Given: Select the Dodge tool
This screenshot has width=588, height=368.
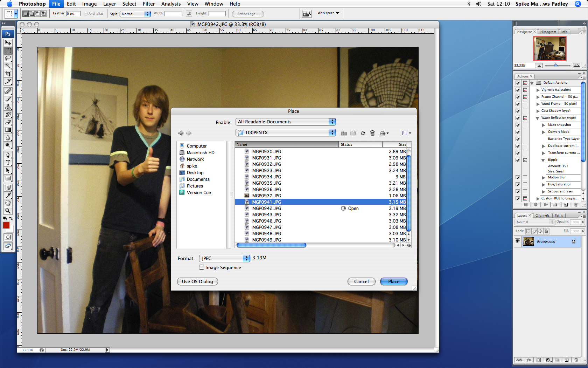Looking at the screenshot, I should (x=8, y=145).
